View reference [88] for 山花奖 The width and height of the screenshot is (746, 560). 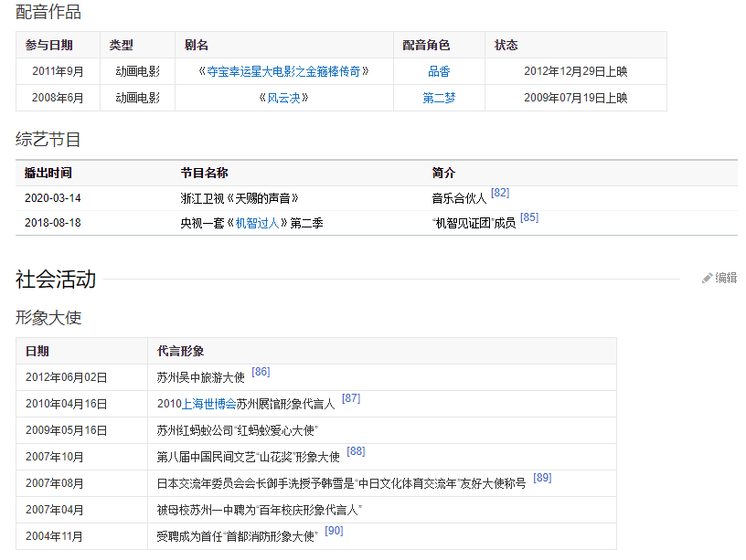coord(356,451)
